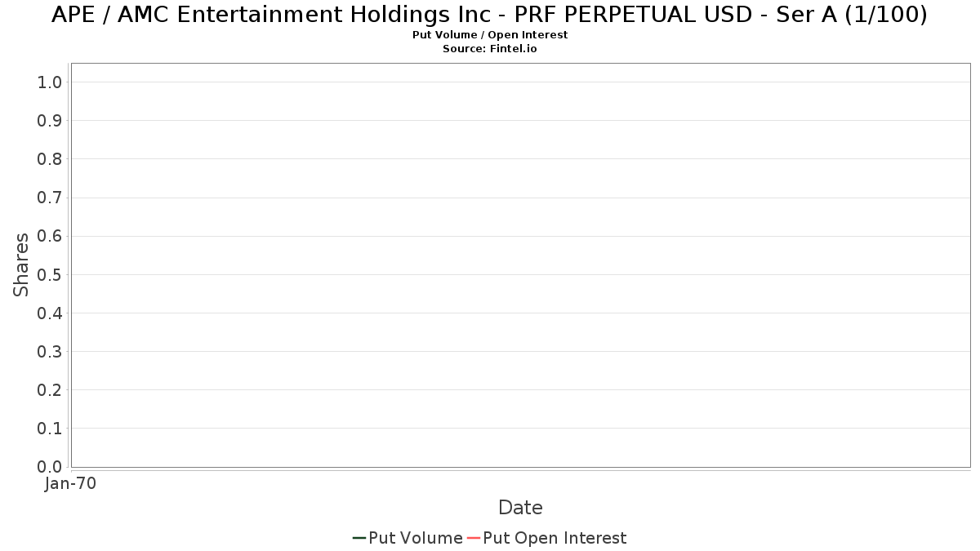This screenshot has height=551, width=980.
Task: Click the Source: Fintel.io text
Action: tap(490, 49)
